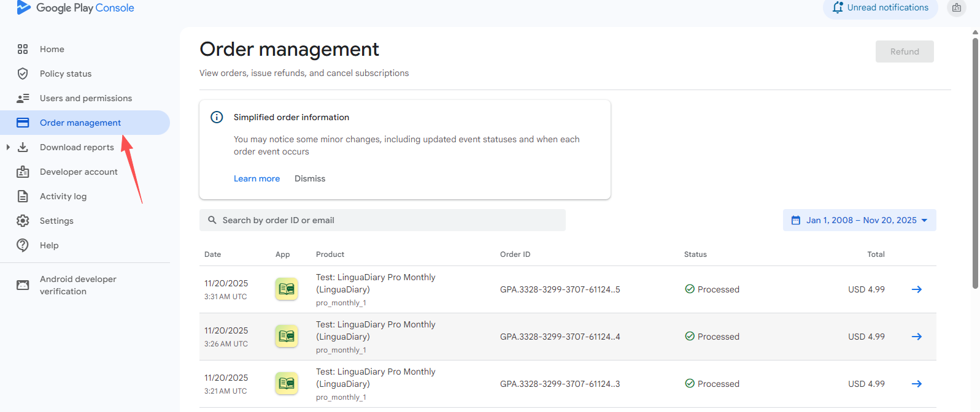Open the date range dropdown
The width and height of the screenshot is (980, 412).
859,220
